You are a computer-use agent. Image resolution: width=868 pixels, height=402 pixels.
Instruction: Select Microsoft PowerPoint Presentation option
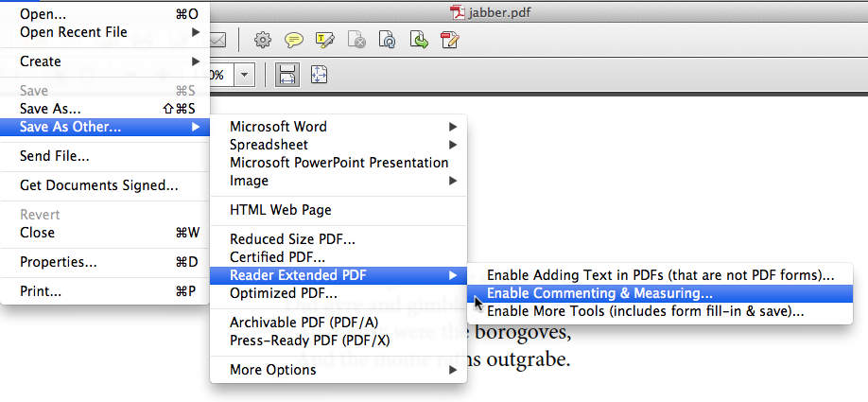point(339,163)
